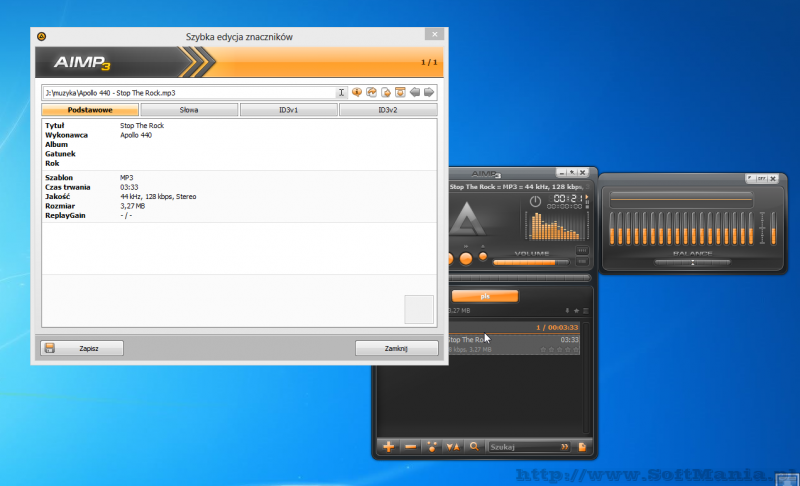Click the elapsed time display in the player
800x486 pixels.
(566, 198)
